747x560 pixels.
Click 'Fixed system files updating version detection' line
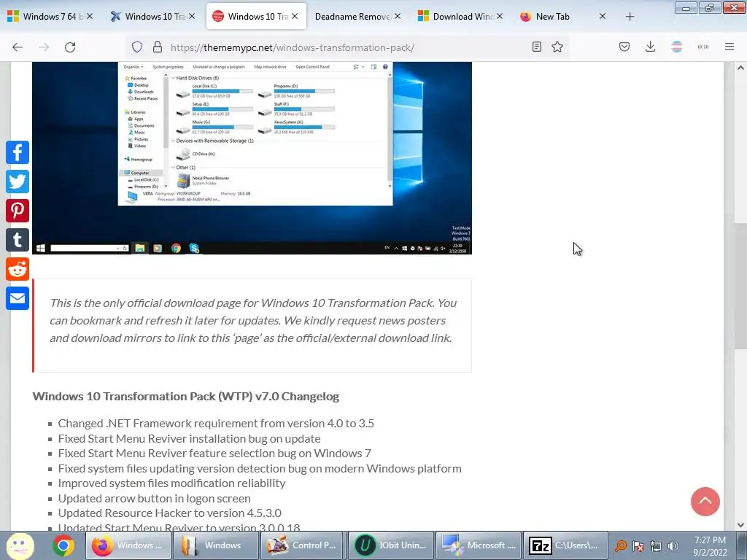260,468
